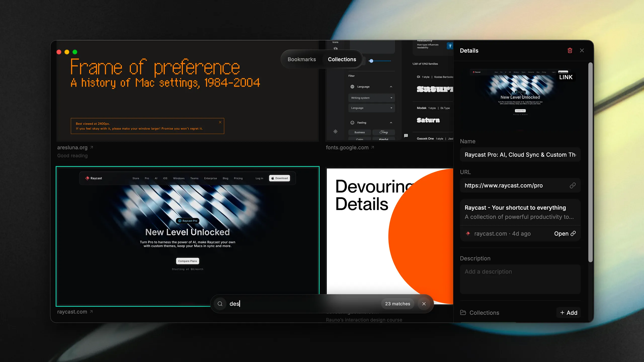Close the Details panel
644x362 pixels.
582,51
